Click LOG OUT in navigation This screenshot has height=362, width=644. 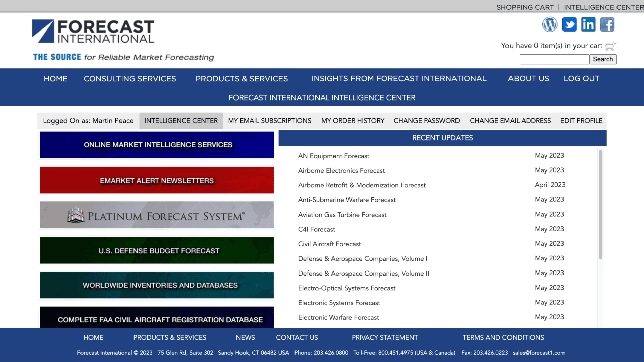pos(581,79)
